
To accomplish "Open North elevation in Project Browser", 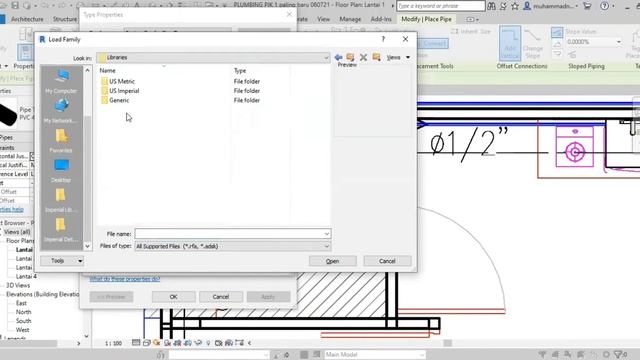I will coord(23,312).
